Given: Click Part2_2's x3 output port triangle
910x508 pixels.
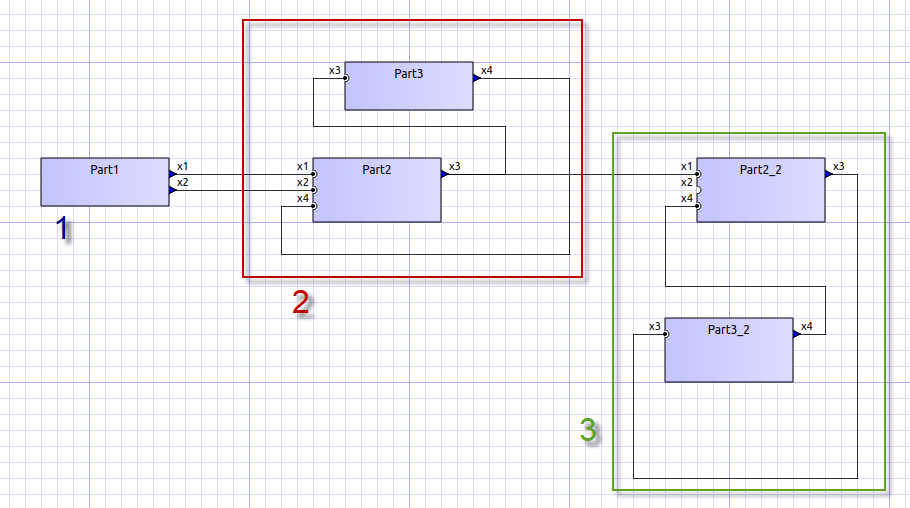Looking at the screenshot, I should click(829, 174).
